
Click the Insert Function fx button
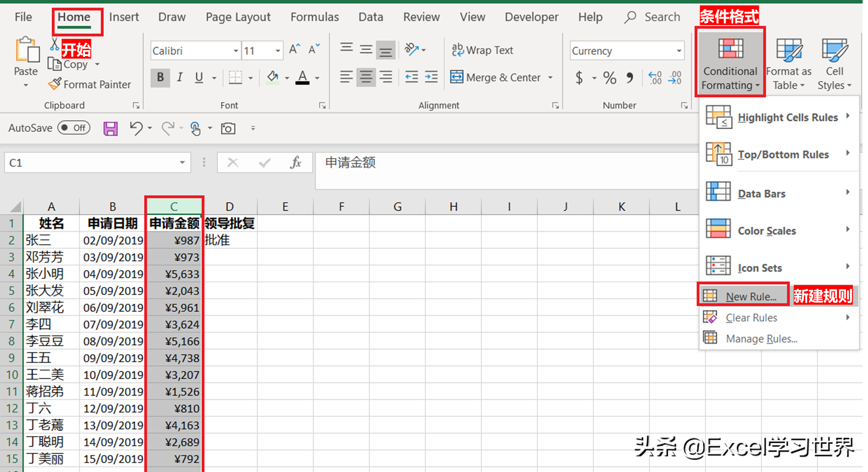[296, 162]
